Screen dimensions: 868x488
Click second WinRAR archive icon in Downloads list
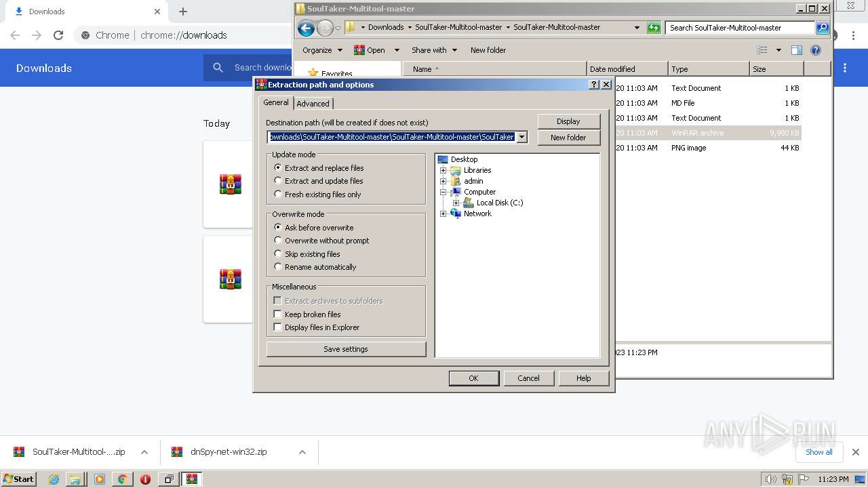tap(231, 279)
